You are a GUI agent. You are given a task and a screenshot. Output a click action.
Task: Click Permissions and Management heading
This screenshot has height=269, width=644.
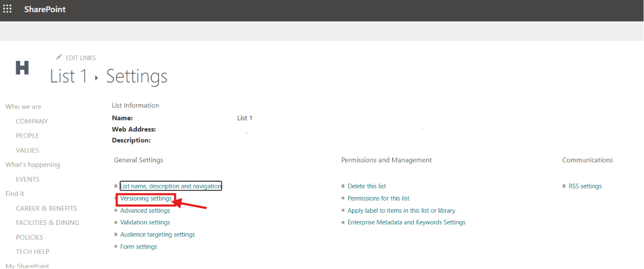[386, 160]
